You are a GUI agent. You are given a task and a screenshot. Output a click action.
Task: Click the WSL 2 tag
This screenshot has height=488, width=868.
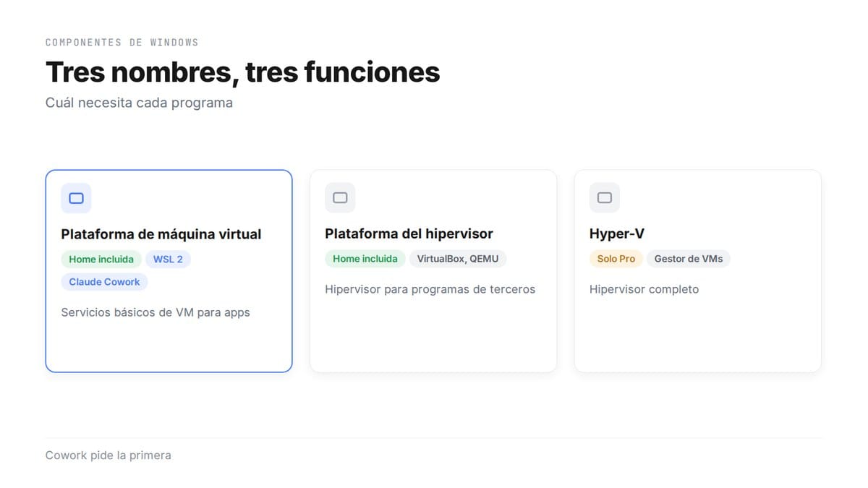(x=168, y=259)
